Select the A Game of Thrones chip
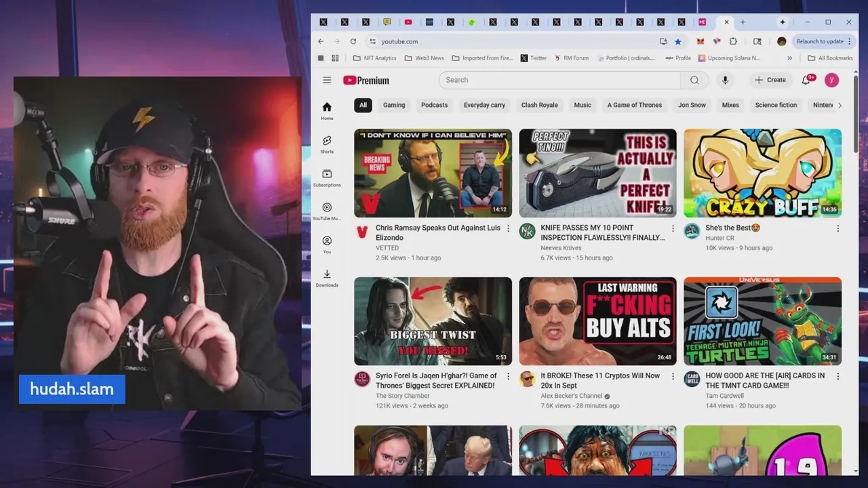The height and width of the screenshot is (488, 868). pyautogui.click(x=635, y=105)
